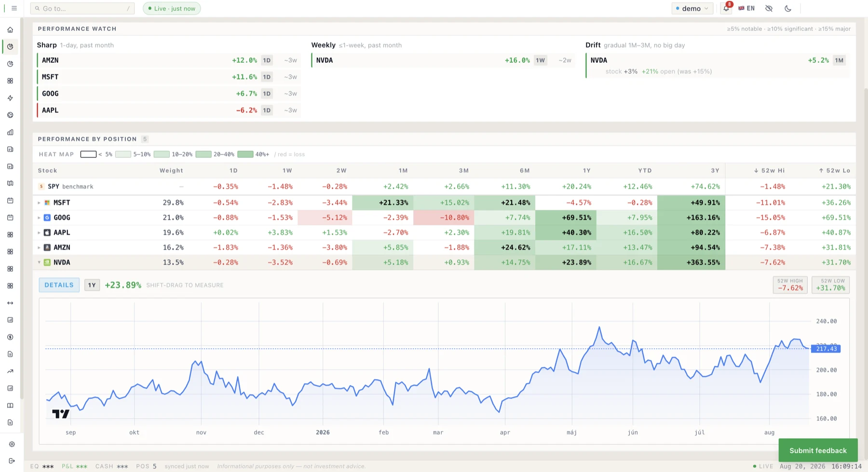Click the under 5% heat map swatch
Viewport: 868px width, 472px height.
[88, 154]
